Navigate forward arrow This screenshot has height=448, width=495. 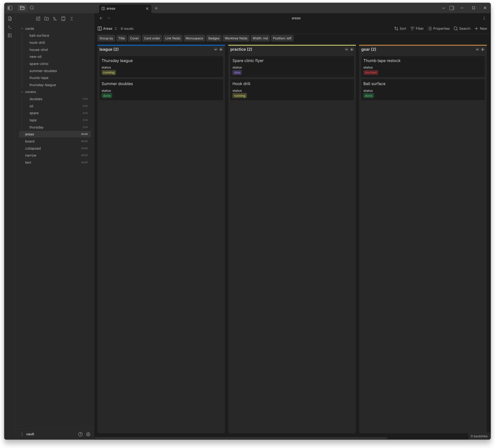[109, 18]
